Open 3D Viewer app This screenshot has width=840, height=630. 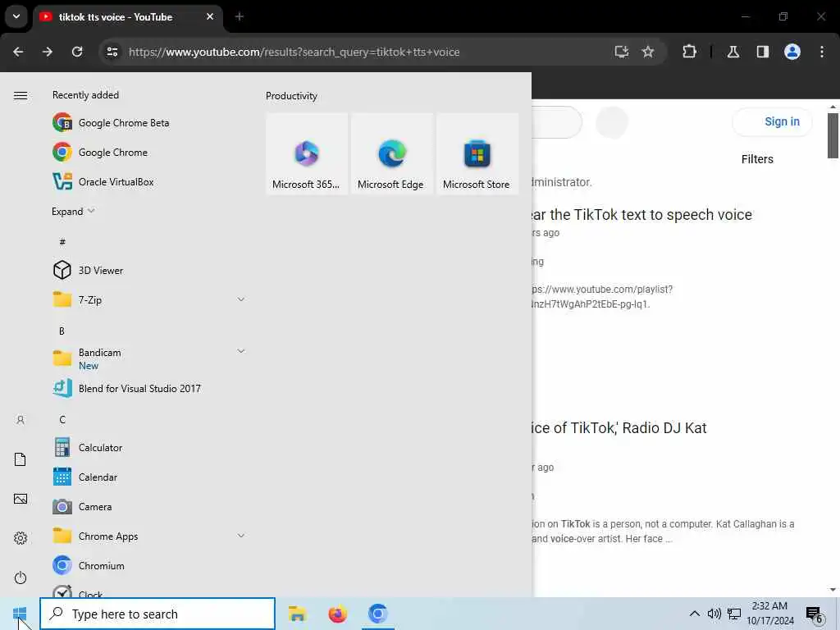(149, 270)
